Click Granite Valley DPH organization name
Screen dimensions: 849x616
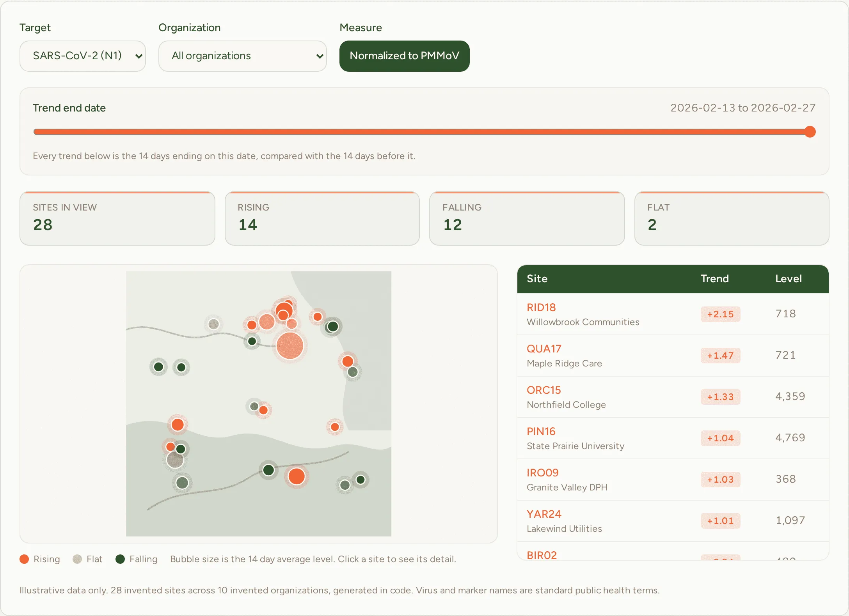pyautogui.click(x=567, y=487)
